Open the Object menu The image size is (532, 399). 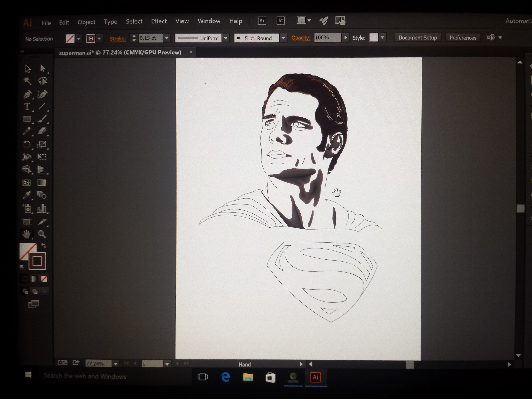click(86, 22)
